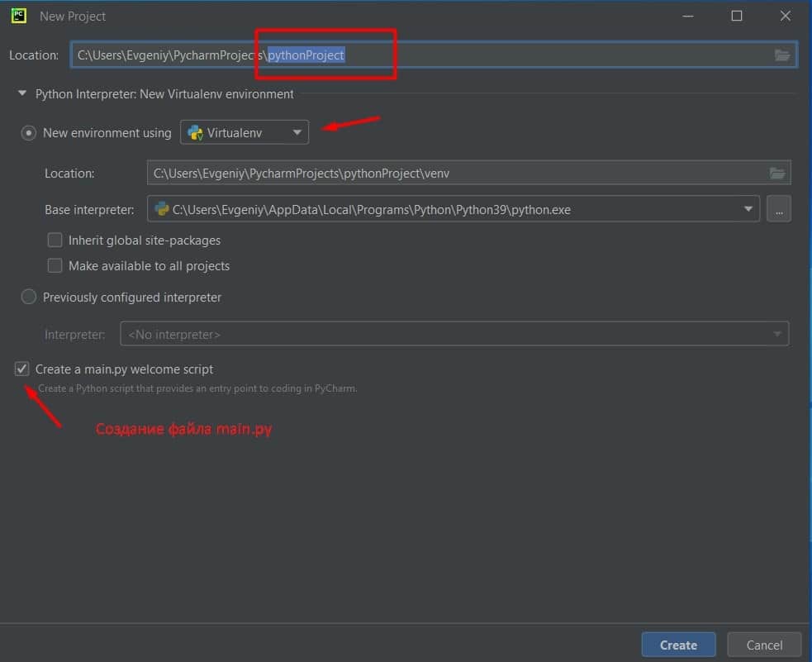Open the ellipsis browse button for base interpreter
Viewport: 812px width, 662px height.
point(778,209)
